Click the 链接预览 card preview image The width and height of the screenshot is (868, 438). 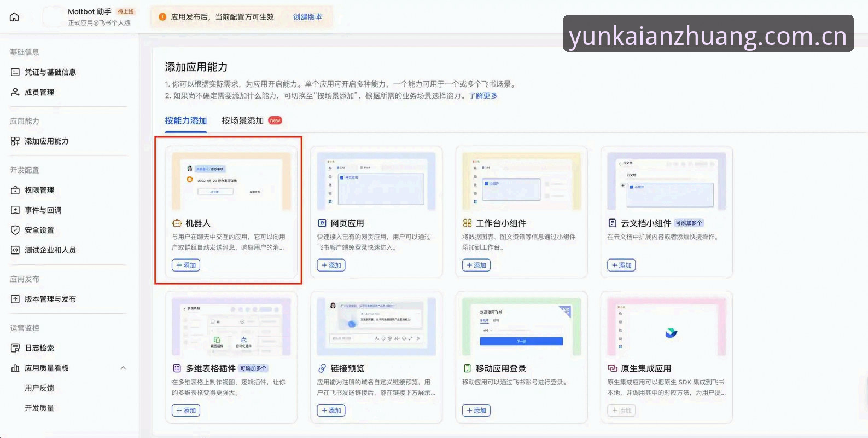(x=376, y=326)
